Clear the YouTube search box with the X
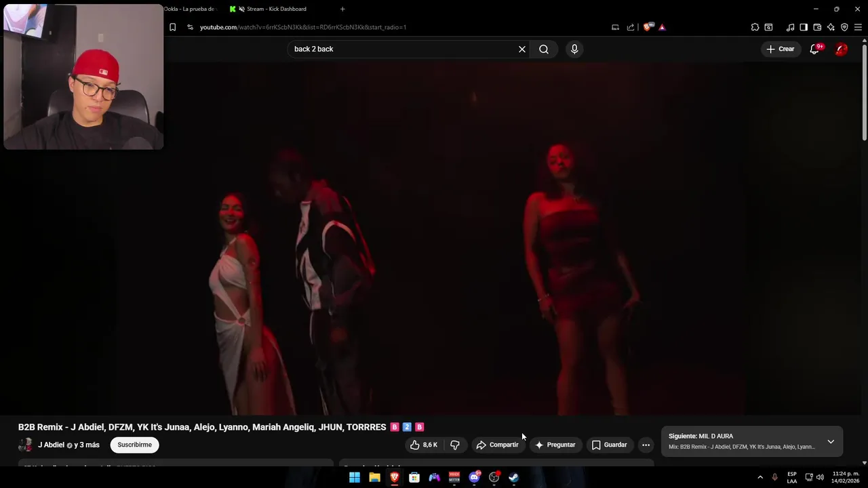This screenshot has width=868, height=488. (522, 49)
